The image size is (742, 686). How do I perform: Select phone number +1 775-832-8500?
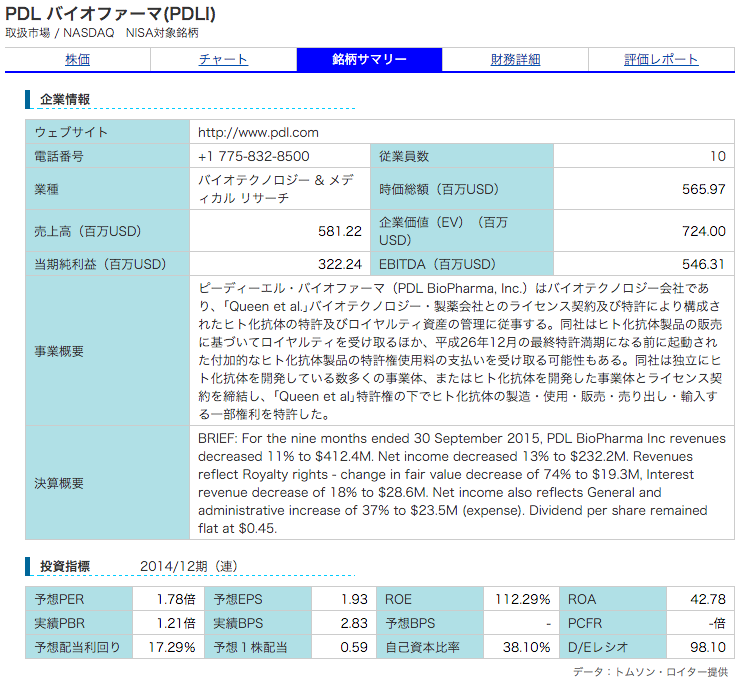click(x=254, y=156)
